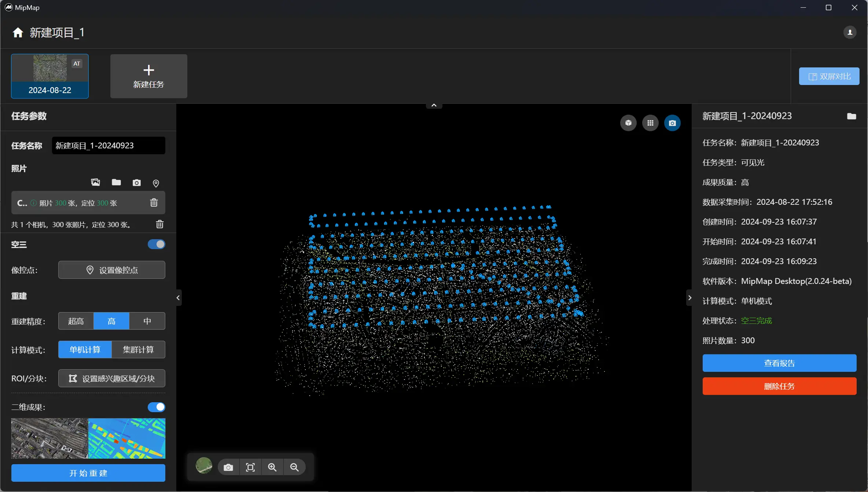Click the add images icon under 照片
The width and height of the screenshot is (868, 492).
[95, 182]
